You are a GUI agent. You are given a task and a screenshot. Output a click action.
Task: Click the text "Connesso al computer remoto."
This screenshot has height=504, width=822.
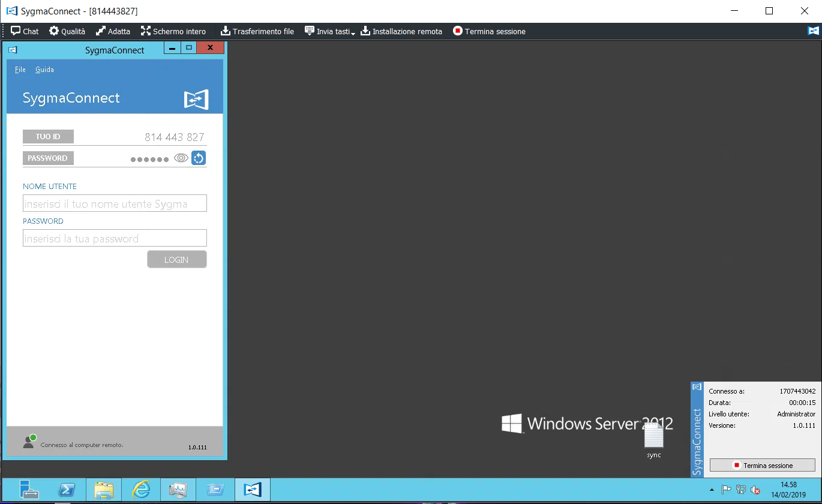point(82,445)
